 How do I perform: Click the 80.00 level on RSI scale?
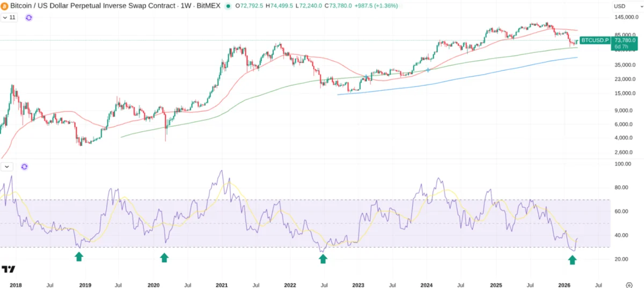621,188
